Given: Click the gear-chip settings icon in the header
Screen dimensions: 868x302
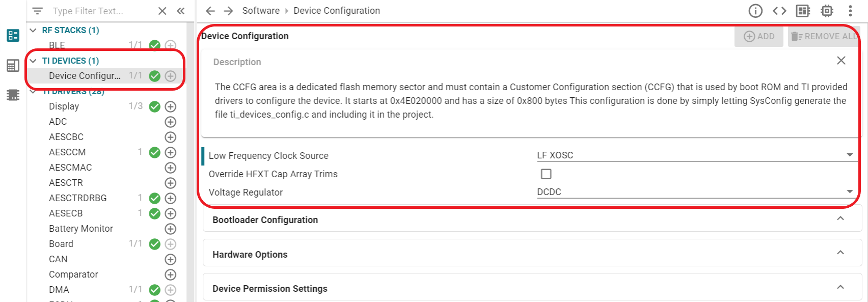Looking at the screenshot, I should [826, 10].
